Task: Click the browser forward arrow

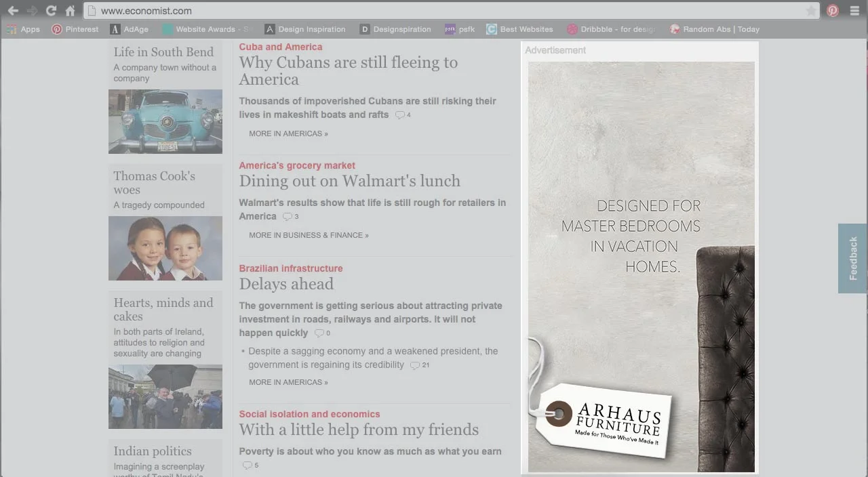Action: tap(32, 11)
